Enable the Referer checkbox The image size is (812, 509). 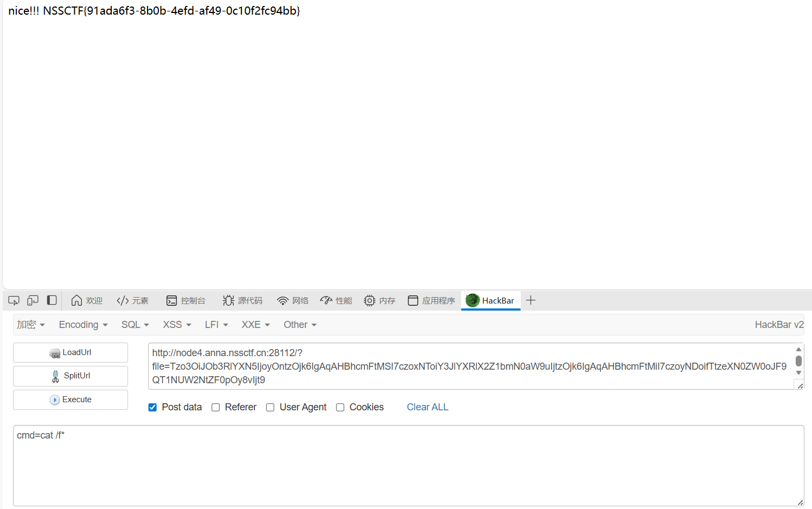(x=216, y=407)
